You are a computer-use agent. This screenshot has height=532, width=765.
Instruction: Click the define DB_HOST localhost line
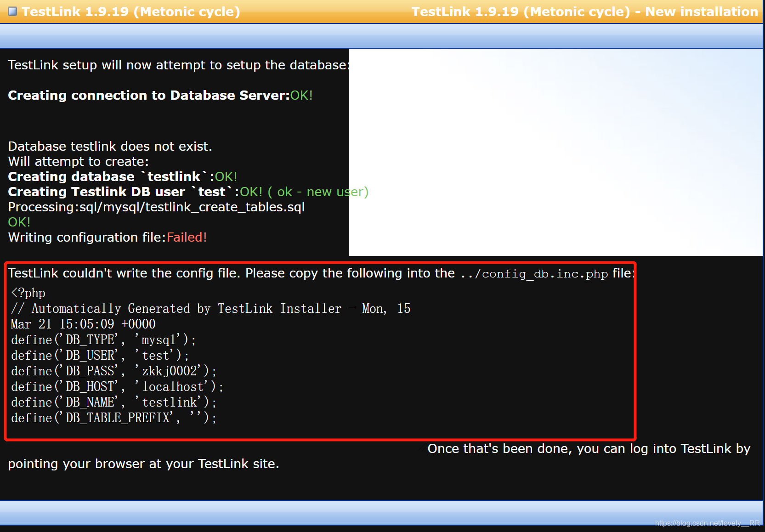tap(117, 386)
